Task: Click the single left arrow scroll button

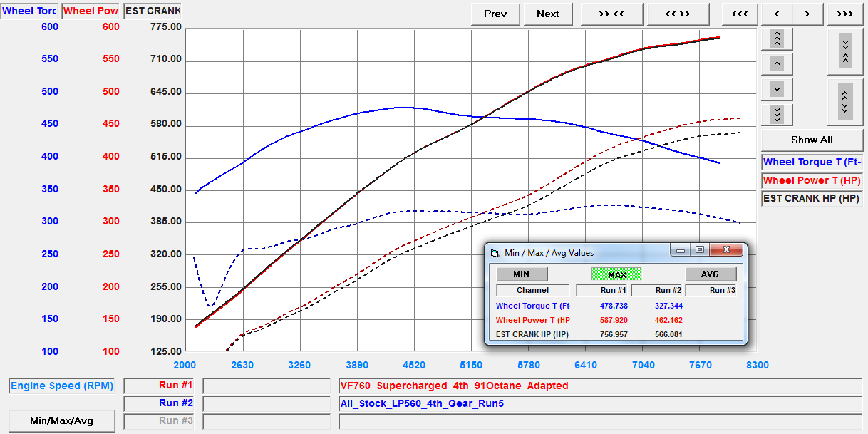Action: click(x=777, y=14)
